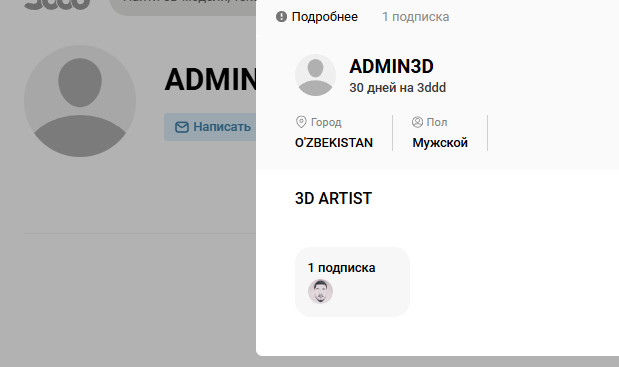
Task: Switch to the 1 подписка tab
Action: (415, 17)
